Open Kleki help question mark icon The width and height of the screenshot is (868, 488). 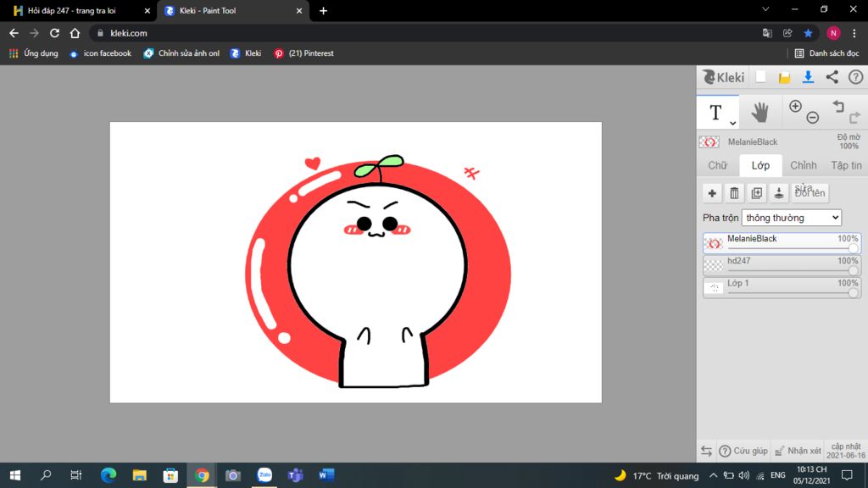pyautogui.click(x=856, y=77)
